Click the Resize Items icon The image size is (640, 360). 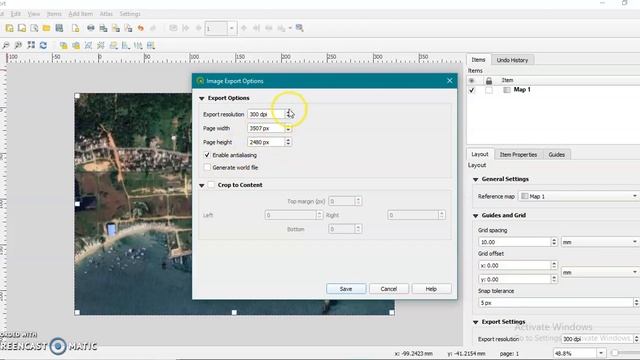[x=151, y=45]
